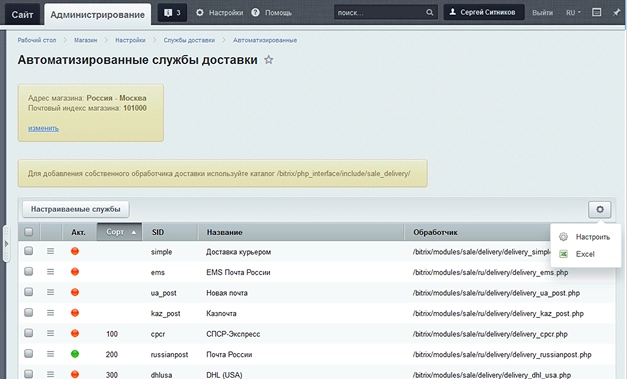Check the ua_post row checkbox
This screenshot has width=629, height=379.
28,292
